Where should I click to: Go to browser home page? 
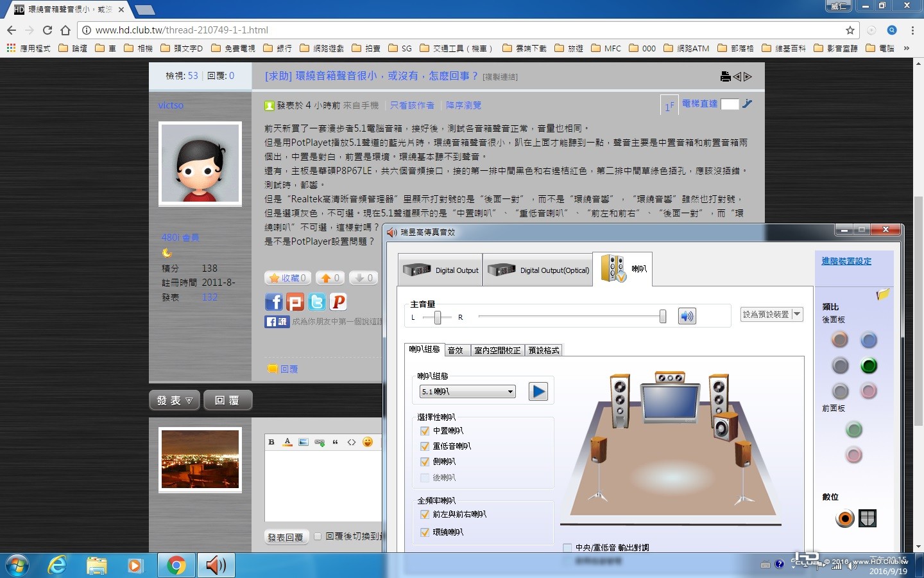(x=65, y=30)
